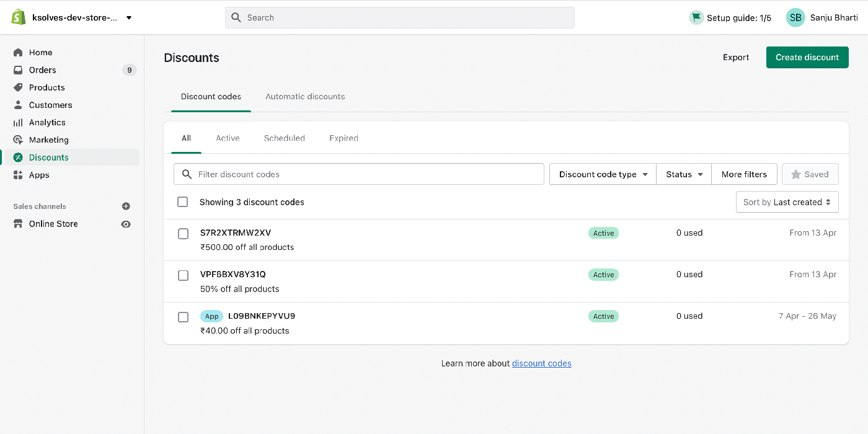Click the Sanju Bharti account name
This screenshot has height=434, width=868.
pos(834,17)
